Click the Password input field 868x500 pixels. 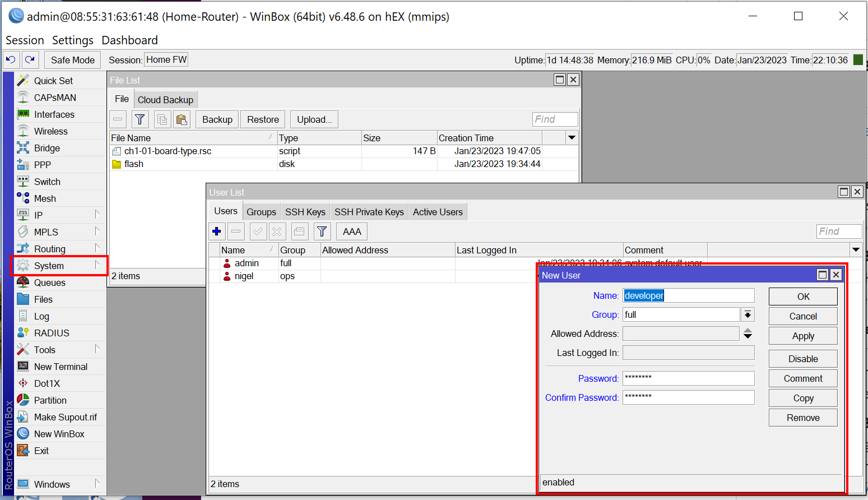(x=688, y=378)
